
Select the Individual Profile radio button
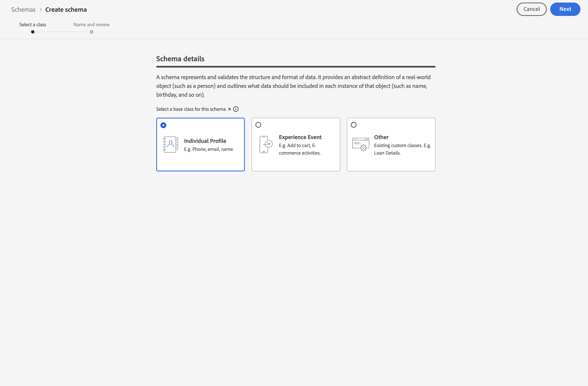click(163, 125)
